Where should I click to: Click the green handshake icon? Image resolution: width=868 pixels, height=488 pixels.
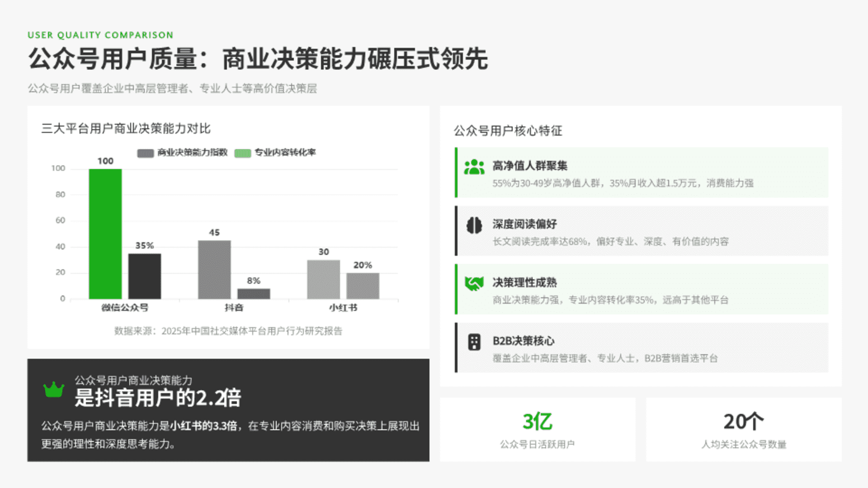click(x=474, y=283)
